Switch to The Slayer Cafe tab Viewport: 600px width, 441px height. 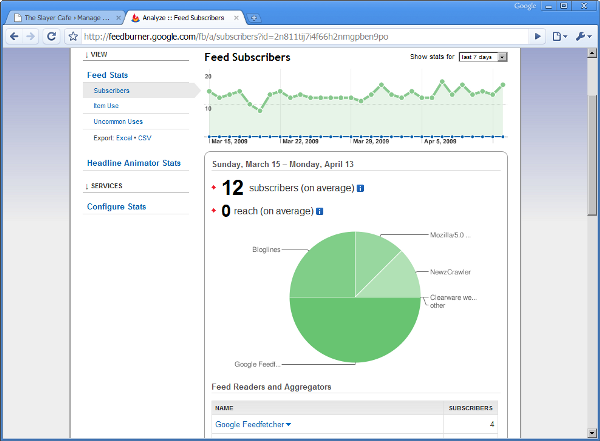67,18
